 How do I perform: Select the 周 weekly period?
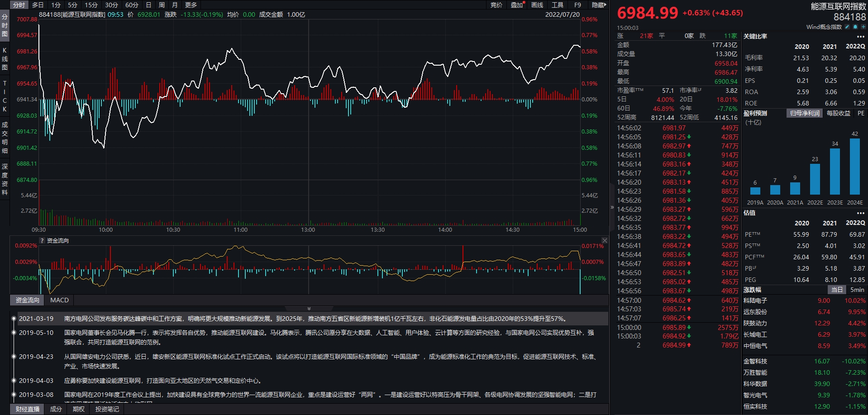pyautogui.click(x=162, y=5)
